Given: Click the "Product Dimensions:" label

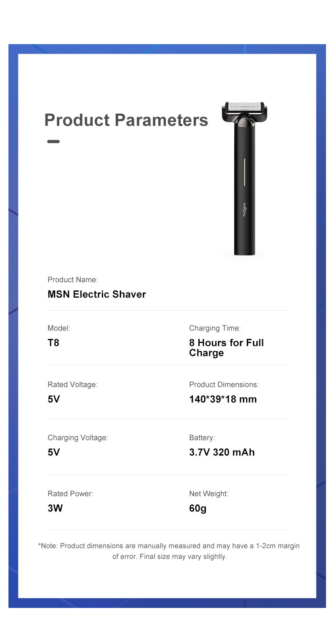Looking at the screenshot, I should (x=224, y=384).
